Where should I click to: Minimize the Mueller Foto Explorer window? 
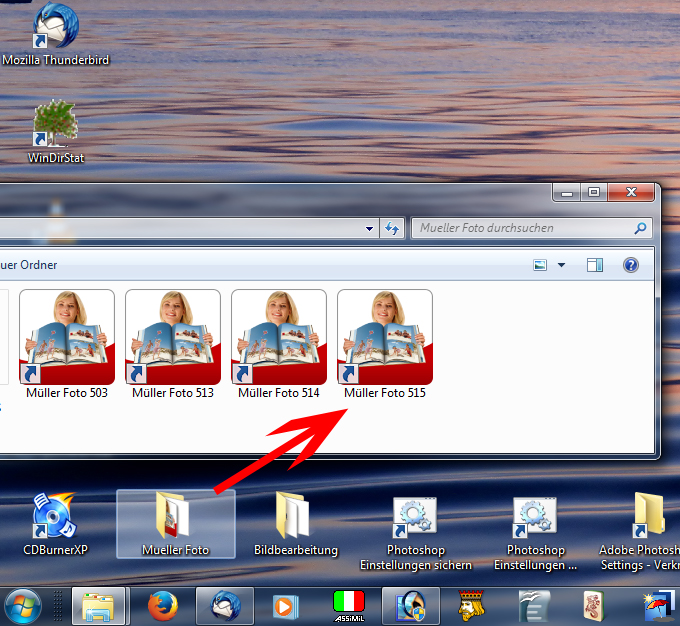(567, 193)
